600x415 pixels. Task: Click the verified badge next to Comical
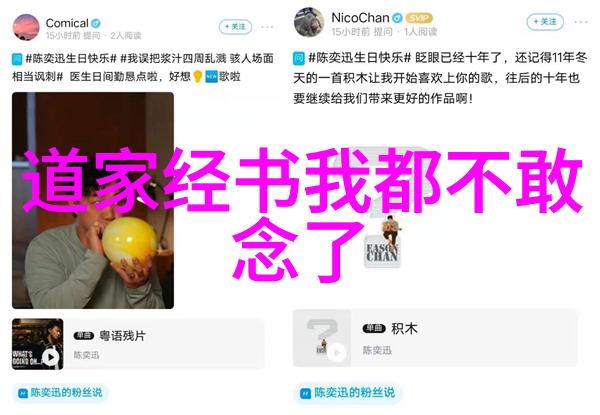(x=96, y=23)
